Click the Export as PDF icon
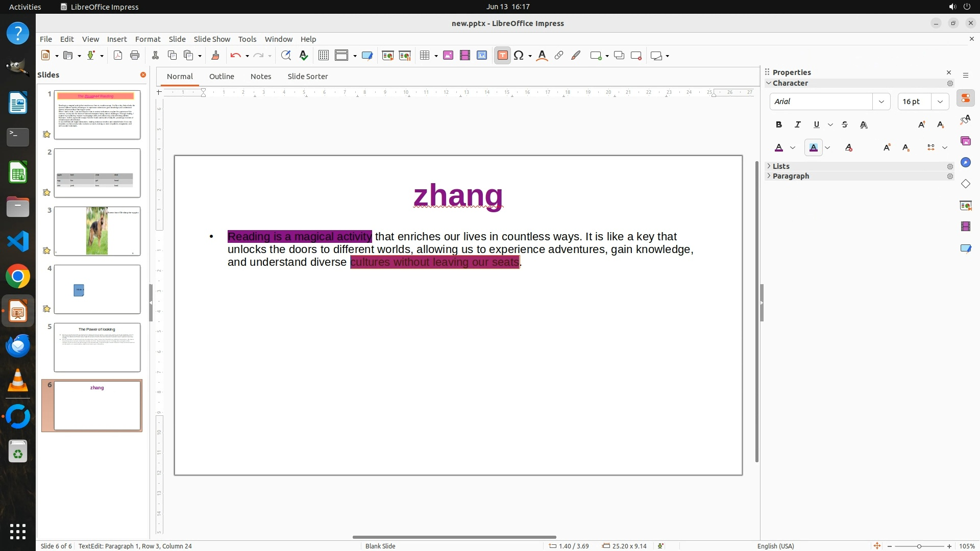This screenshot has height=551, width=980. pyautogui.click(x=118, y=56)
